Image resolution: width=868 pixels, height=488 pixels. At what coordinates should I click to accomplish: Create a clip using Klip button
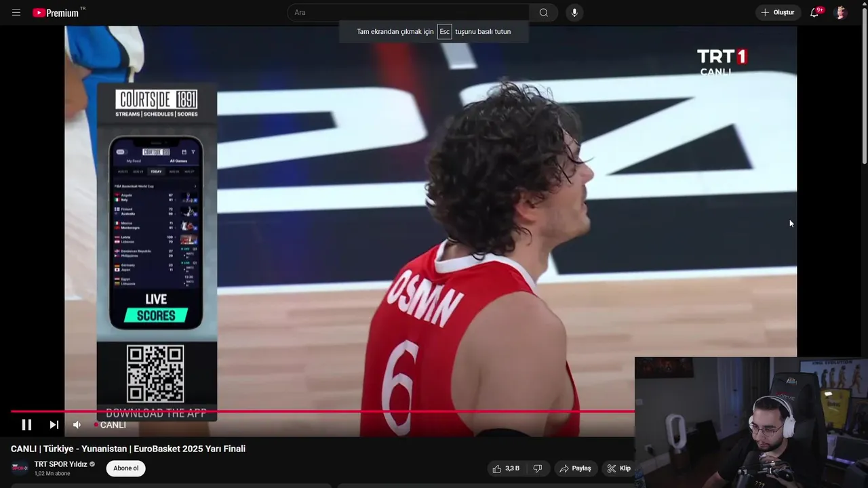click(618, 468)
